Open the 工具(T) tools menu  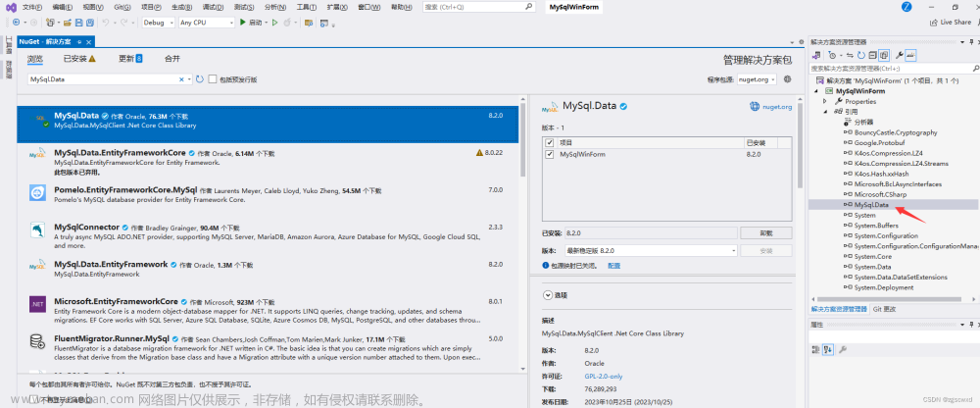coord(306,7)
